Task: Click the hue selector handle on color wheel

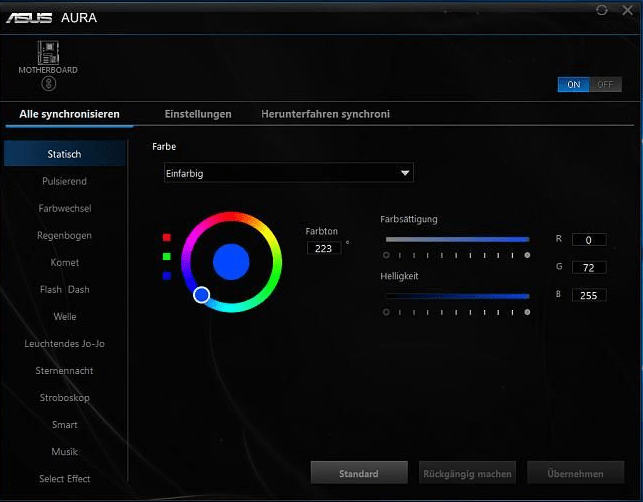Action: (201, 294)
